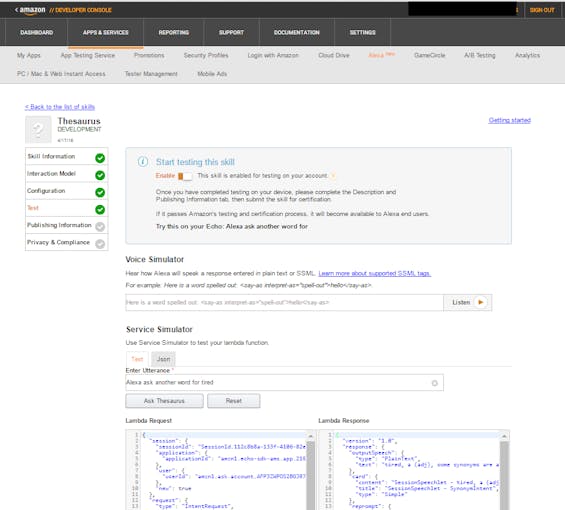This screenshot has width=565, height=510.
Task: Select the Alexa tab
Action: point(381,55)
